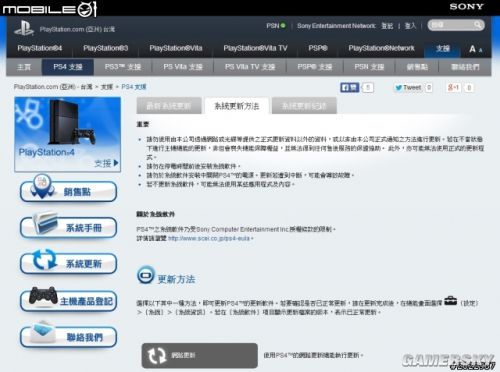Viewport: 500px width, 372px height.
Task: Open the 銷售點 location pin button
Action: coord(68,190)
